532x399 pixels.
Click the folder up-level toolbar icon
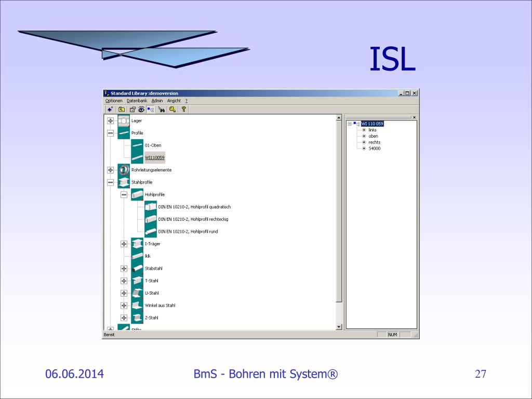point(122,109)
